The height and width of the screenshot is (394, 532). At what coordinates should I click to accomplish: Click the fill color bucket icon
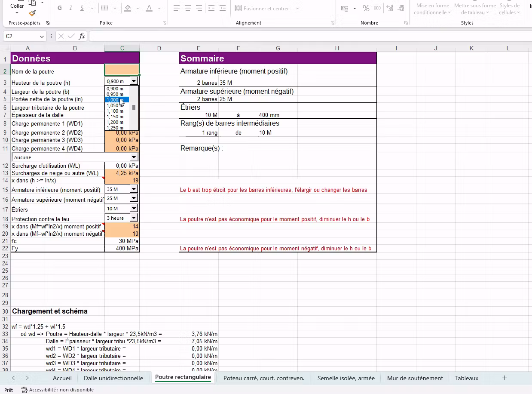pos(128,8)
